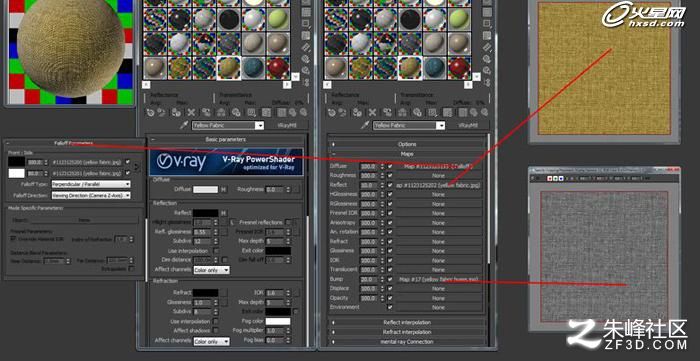Toggle the Diffuse map checkbox in Maps rollout

(x=390, y=166)
